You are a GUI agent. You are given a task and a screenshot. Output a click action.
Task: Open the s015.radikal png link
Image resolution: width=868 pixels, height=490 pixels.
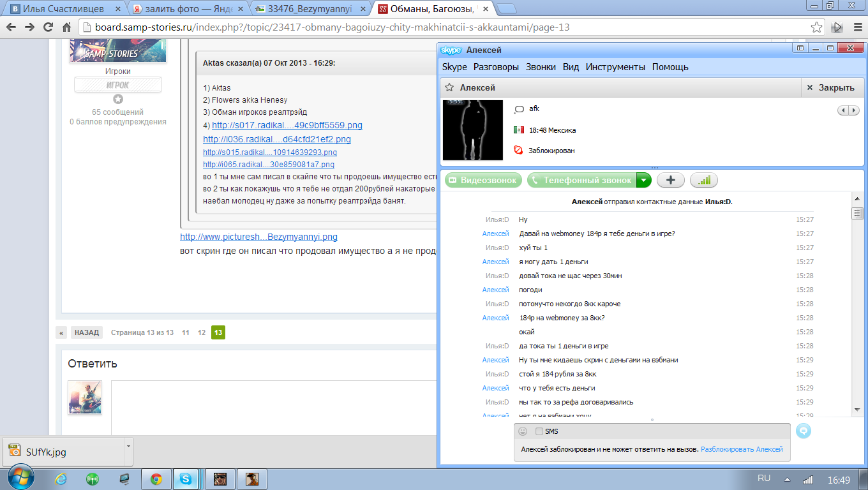coord(270,152)
